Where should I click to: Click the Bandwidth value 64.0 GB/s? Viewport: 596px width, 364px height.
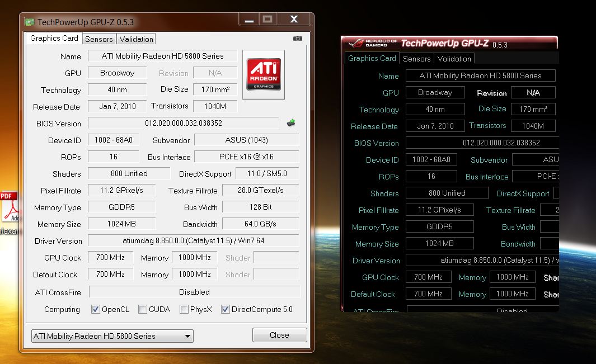point(261,224)
